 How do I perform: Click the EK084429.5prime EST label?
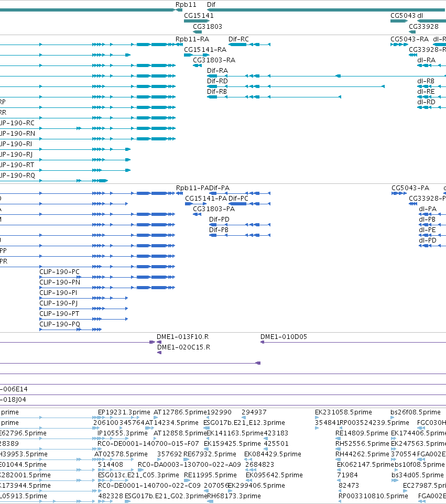point(273,454)
